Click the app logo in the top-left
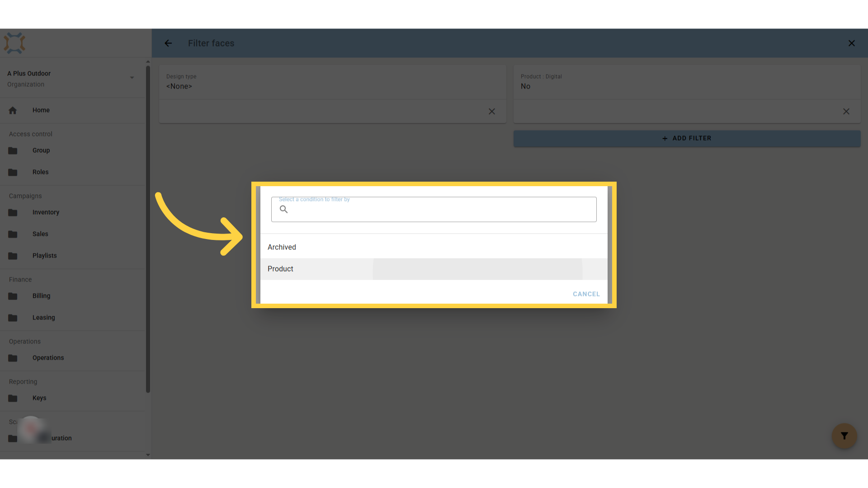868x488 pixels. coord(14,43)
